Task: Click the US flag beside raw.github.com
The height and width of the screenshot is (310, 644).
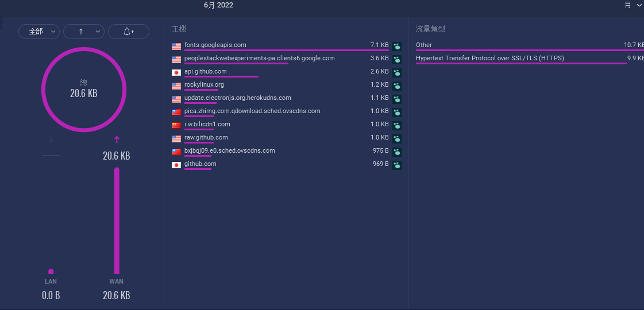Action: click(176, 139)
